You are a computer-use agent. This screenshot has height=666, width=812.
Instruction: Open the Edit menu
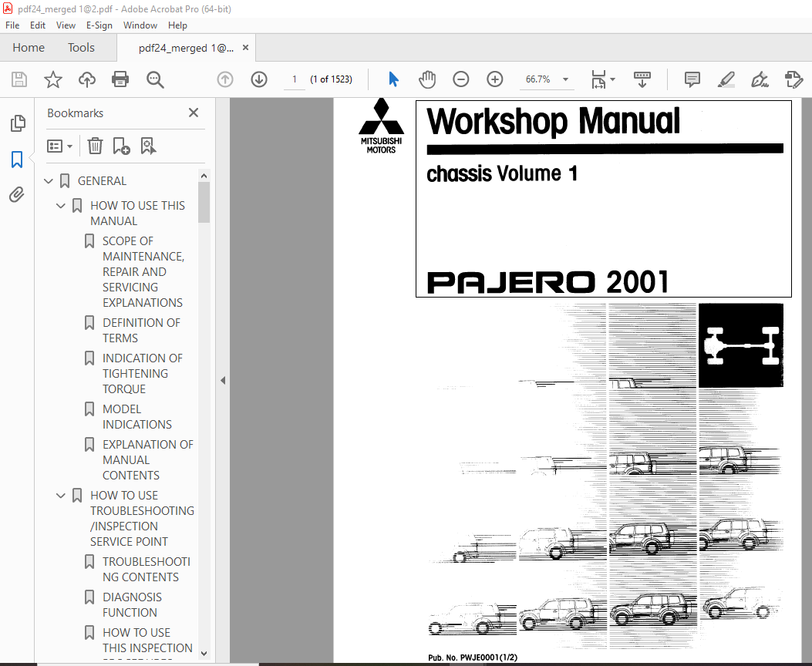37,25
